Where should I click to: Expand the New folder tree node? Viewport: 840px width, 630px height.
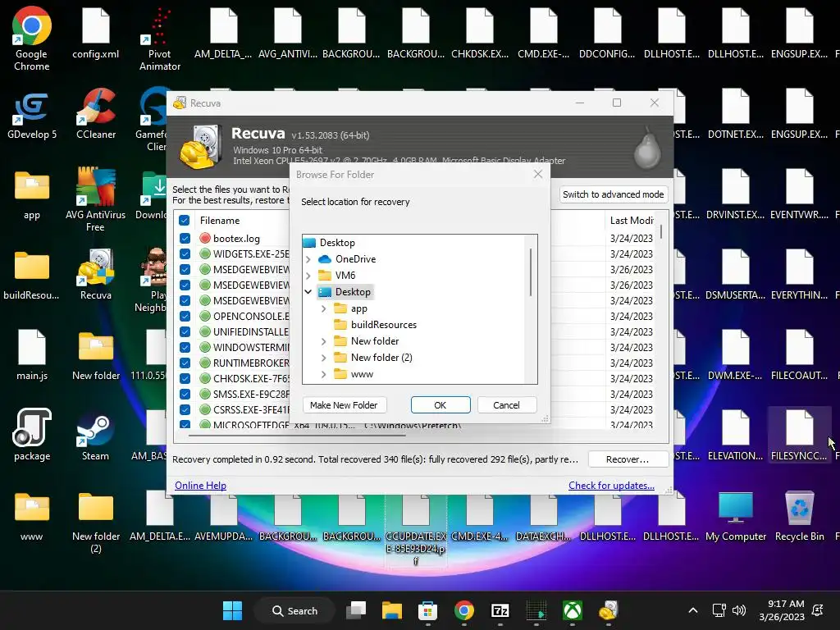[x=323, y=341]
